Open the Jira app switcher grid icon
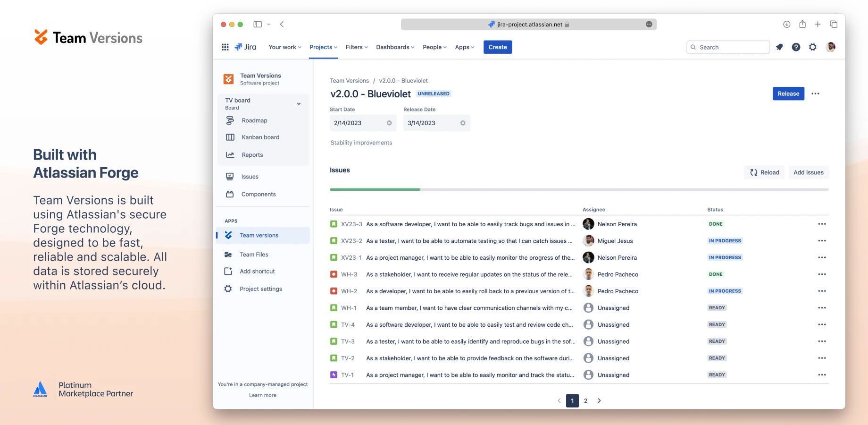 (225, 47)
